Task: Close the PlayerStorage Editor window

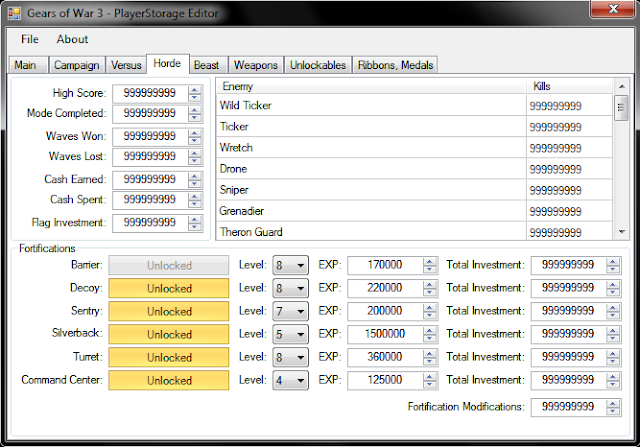Action: click(x=613, y=9)
